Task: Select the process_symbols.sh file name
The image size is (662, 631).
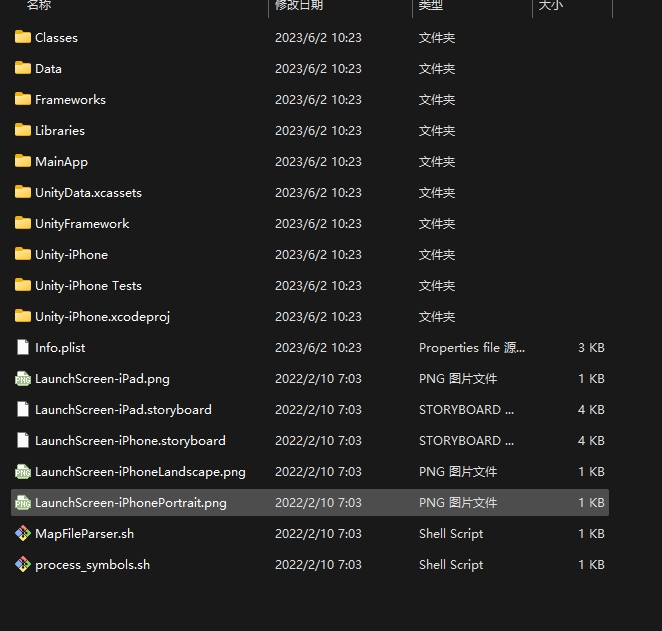Action: click(92, 565)
